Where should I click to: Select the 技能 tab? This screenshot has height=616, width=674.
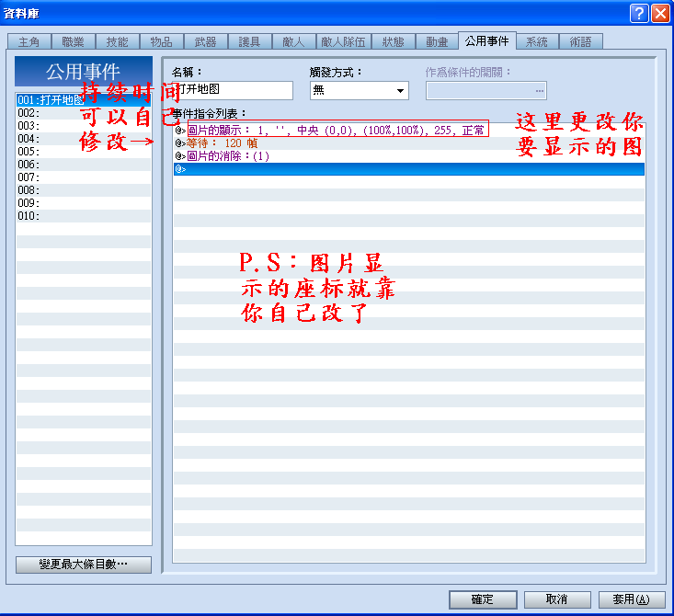coord(118,41)
